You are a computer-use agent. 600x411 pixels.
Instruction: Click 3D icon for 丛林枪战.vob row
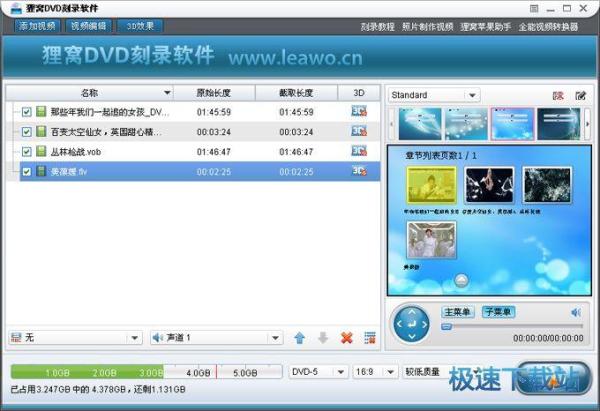(359, 151)
